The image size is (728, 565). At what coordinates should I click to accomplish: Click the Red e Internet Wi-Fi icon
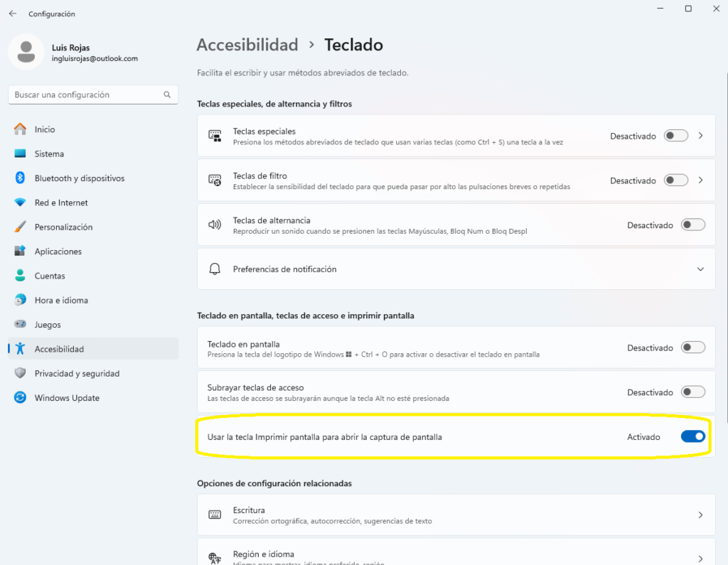coord(21,203)
